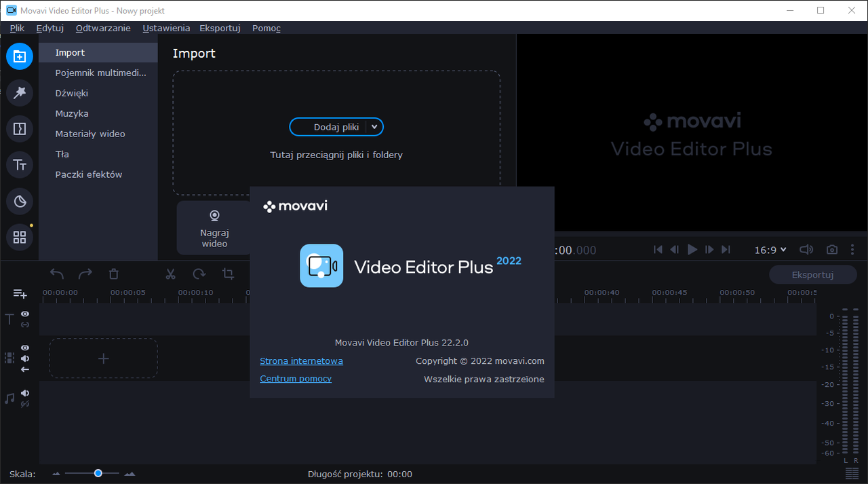Click the webcam icon above Nagraj wideo
868x484 pixels.
point(214,216)
